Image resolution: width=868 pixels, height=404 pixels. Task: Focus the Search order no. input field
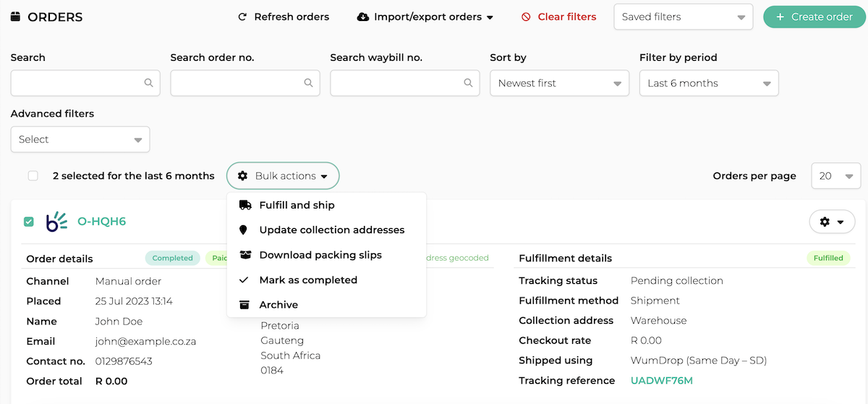pos(245,83)
